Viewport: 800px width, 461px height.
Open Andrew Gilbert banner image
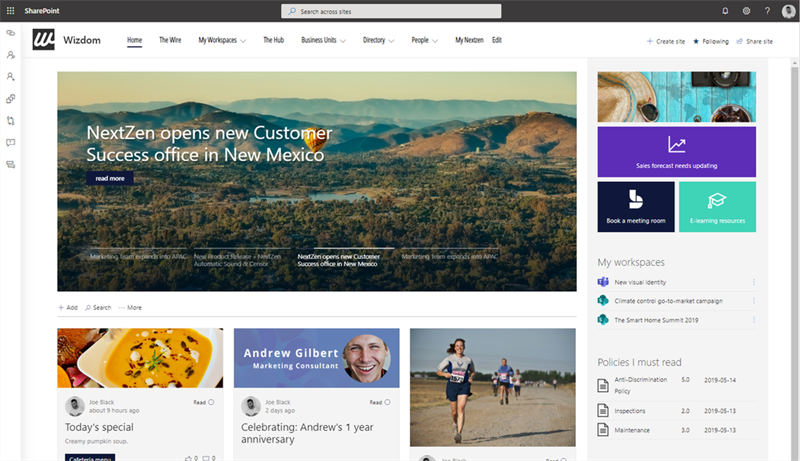click(x=316, y=358)
